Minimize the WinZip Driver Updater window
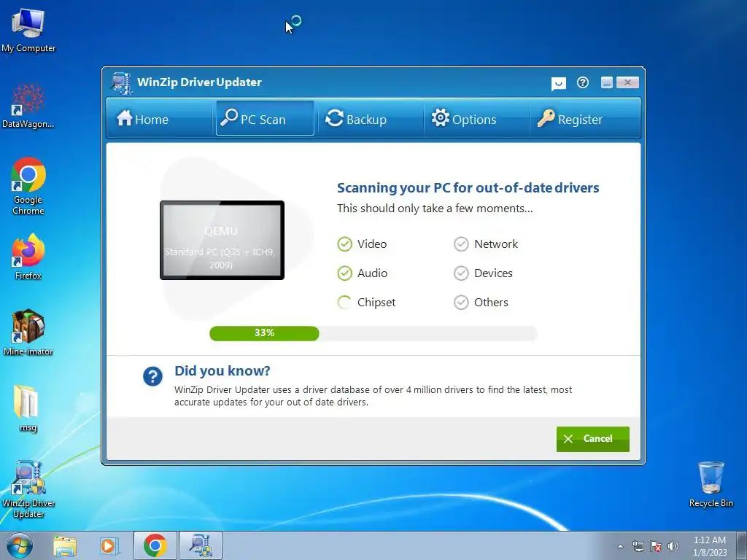Screen dimensions: 747x560 (x=606, y=82)
